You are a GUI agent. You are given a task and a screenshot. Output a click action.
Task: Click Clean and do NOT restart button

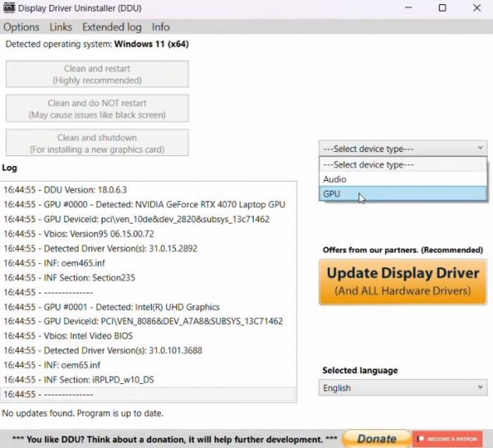click(97, 109)
